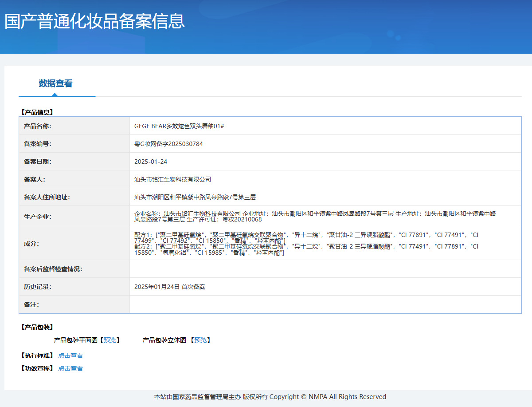Open the 产品包装平面图 预览 link
Screen dimensions: 532x407
tap(111, 340)
